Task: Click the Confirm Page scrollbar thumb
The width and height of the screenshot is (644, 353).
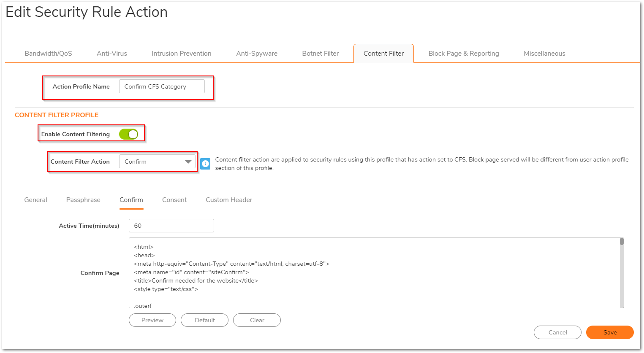Action: click(622, 242)
